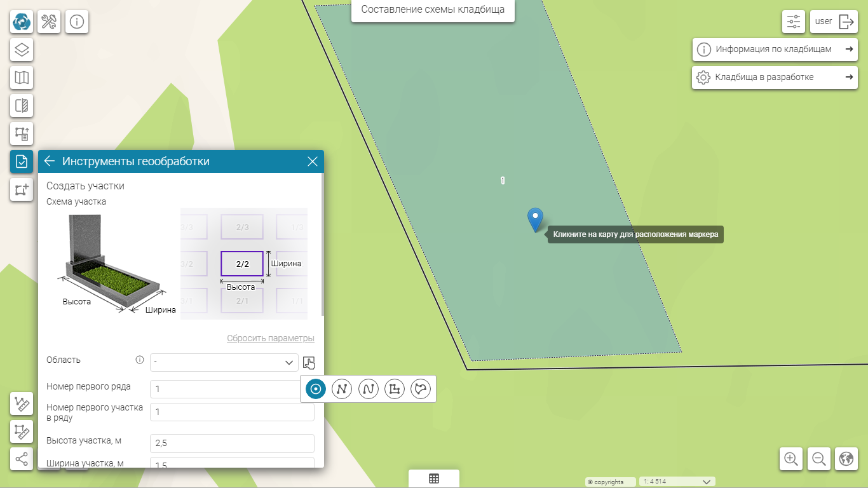Expand the Область dropdown
The height and width of the screenshot is (488, 868).
tap(224, 362)
